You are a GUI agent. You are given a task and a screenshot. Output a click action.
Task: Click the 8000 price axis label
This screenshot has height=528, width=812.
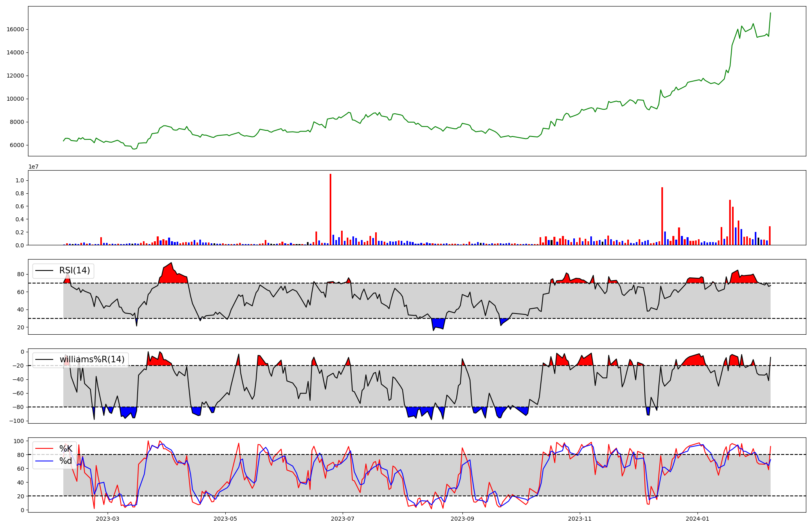click(17, 122)
